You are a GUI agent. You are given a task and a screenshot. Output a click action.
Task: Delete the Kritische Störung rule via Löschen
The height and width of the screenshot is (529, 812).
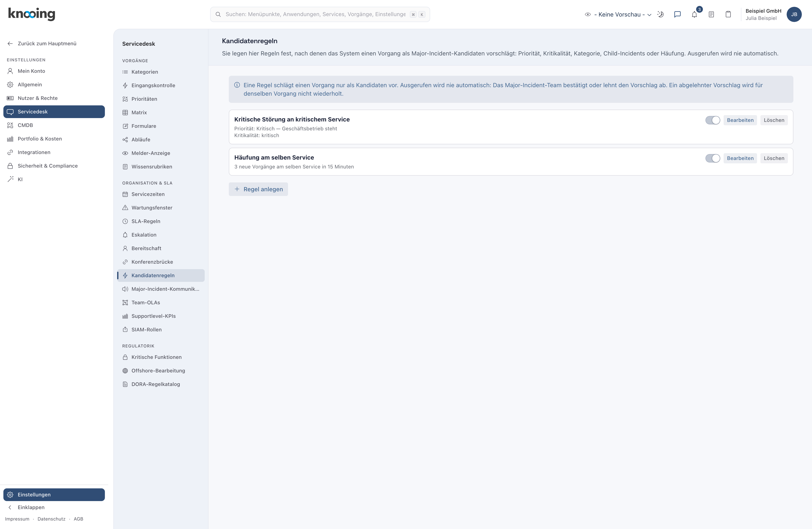774,120
